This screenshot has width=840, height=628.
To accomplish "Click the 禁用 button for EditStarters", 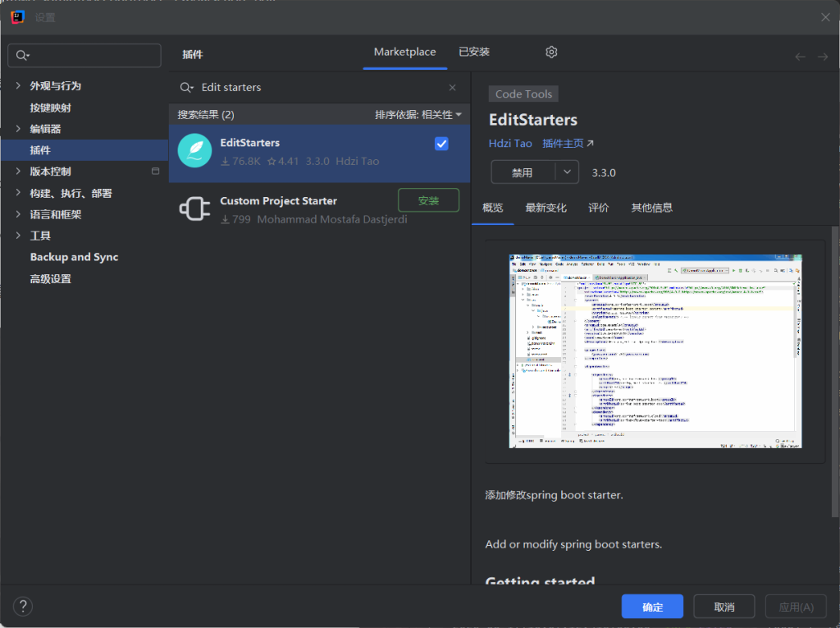I will click(x=523, y=172).
